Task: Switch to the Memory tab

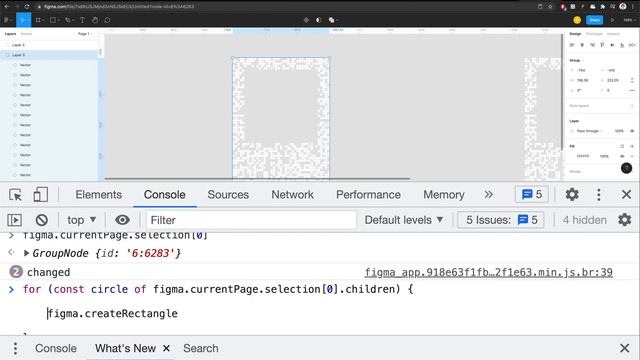Action: tap(444, 195)
